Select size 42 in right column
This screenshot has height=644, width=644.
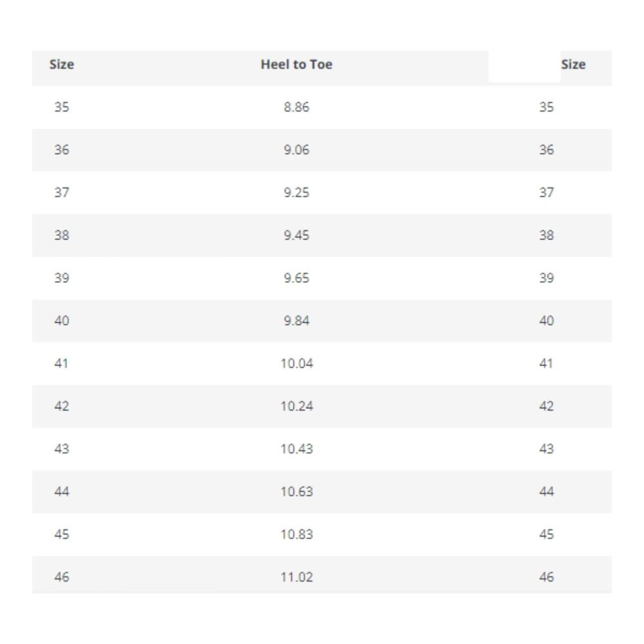(546, 406)
